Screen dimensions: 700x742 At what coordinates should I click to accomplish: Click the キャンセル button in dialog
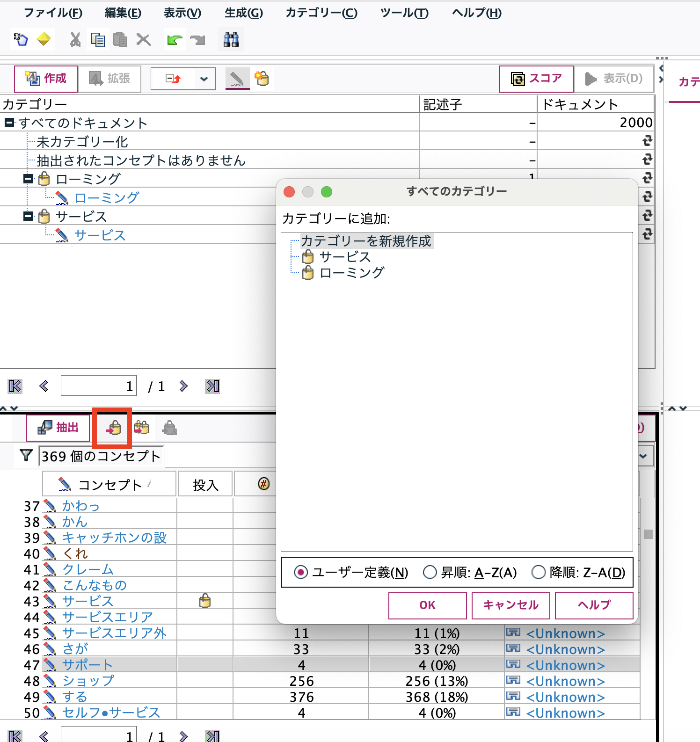click(x=510, y=605)
